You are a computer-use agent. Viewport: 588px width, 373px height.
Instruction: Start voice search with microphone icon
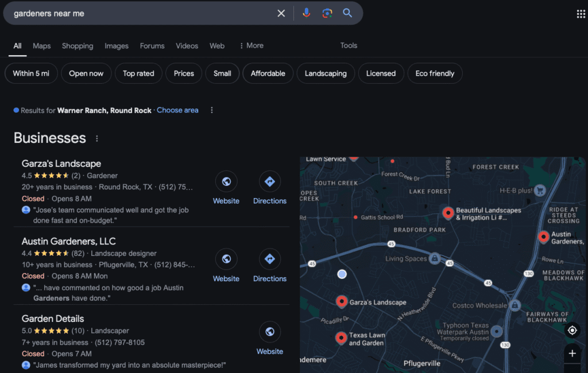pos(306,13)
